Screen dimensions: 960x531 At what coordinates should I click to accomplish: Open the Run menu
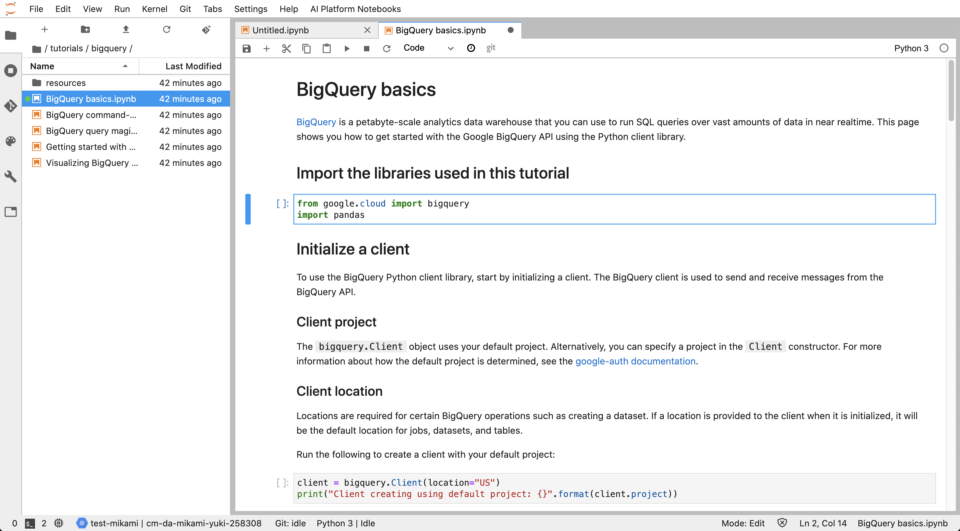pyautogui.click(x=122, y=9)
